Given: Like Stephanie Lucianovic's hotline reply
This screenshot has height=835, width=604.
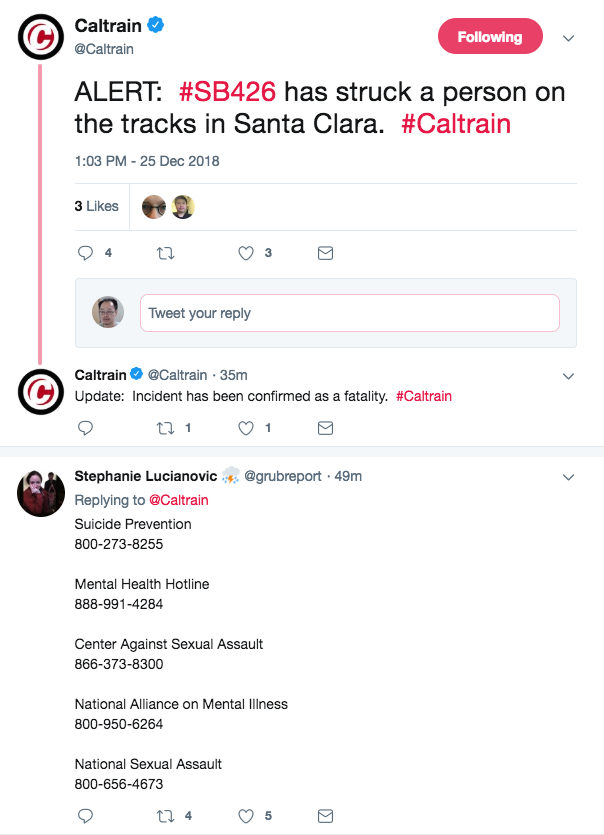Looking at the screenshot, I should pos(246,816).
